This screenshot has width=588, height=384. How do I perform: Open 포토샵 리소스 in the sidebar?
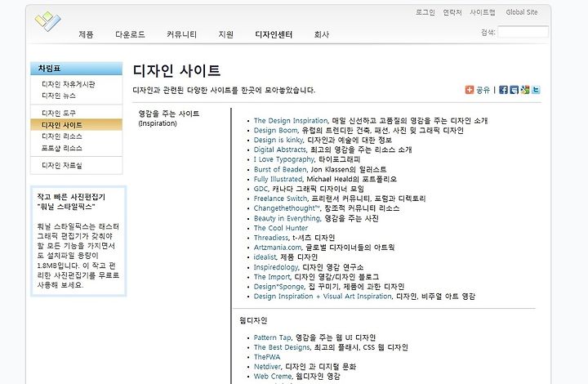[x=62, y=148]
